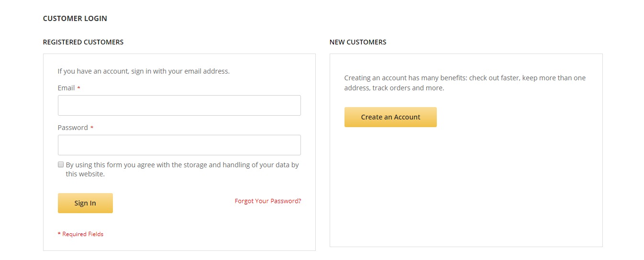
Task: Click the asterisk in the Required Fields note
Action: click(59, 235)
